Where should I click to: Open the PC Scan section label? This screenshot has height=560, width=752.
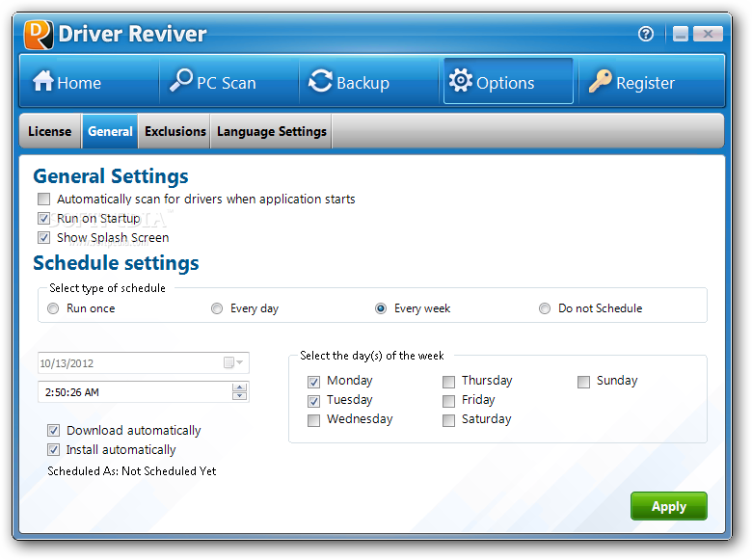click(x=227, y=83)
